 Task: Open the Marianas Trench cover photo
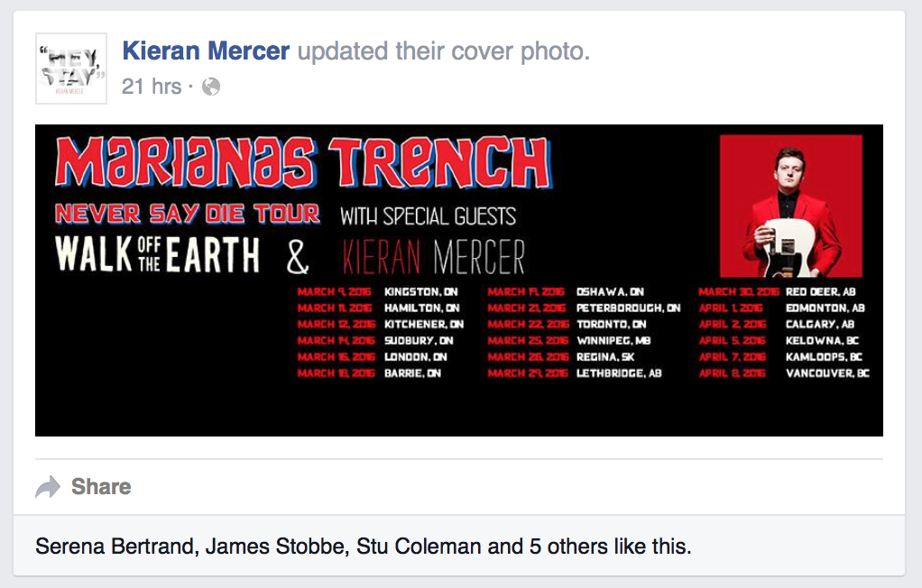coord(458,280)
